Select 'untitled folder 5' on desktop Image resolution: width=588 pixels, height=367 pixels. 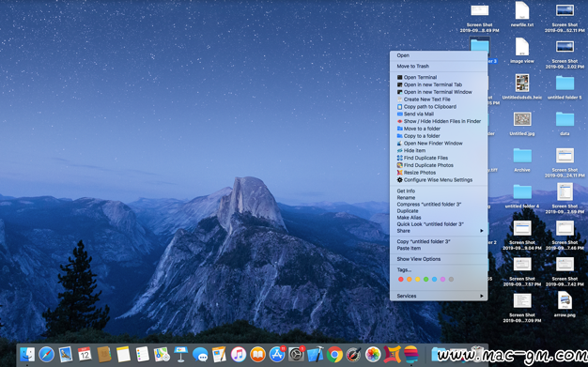coord(565,87)
